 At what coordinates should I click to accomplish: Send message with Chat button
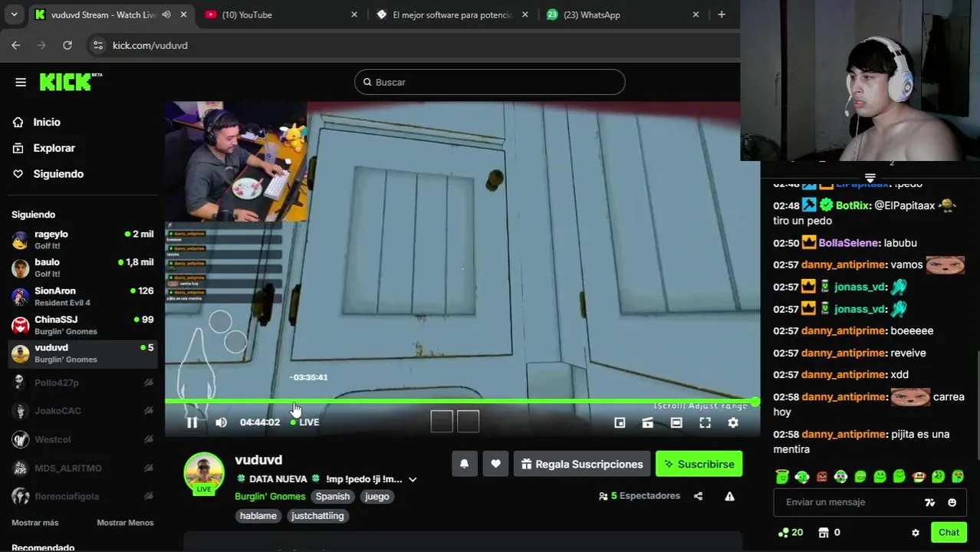pyautogui.click(x=949, y=533)
